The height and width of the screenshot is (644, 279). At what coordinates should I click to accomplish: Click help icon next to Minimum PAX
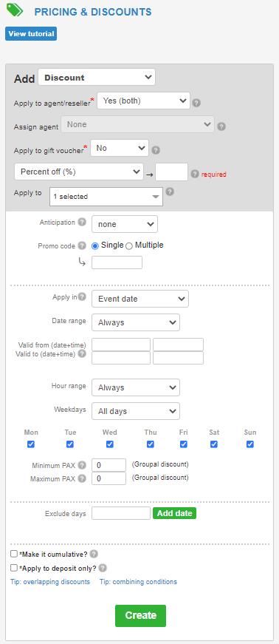pyautogui.click(x=82, y=465)
